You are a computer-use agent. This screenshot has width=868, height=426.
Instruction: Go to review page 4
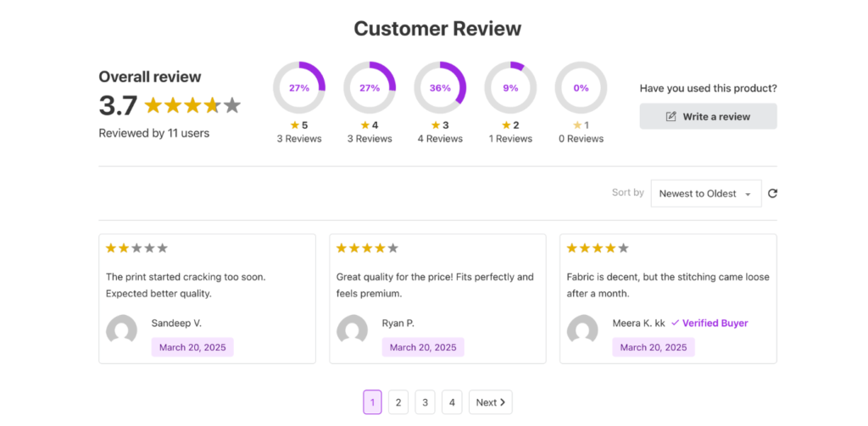(453, 402)
